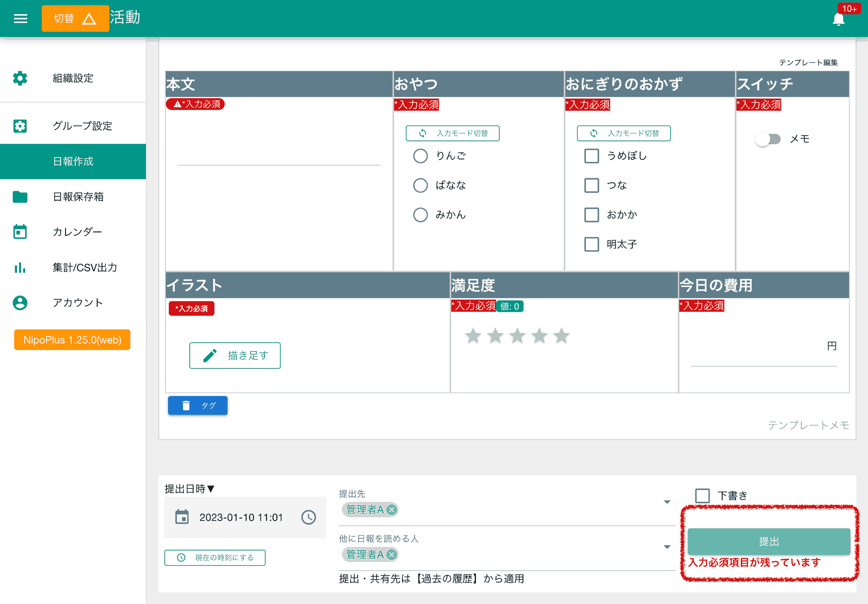Click 描き足す pencil button
The image size is (868, 604).
(235, 356)
